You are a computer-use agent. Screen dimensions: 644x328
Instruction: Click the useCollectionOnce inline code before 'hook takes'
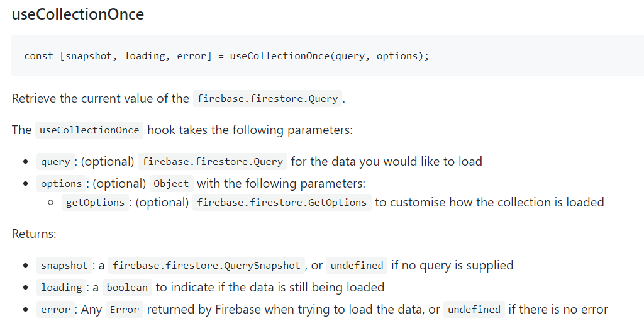(89, 130)
